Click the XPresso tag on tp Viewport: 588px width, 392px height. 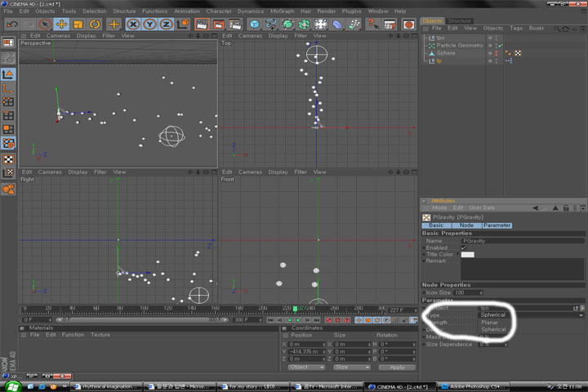click(x=509, y=60)
